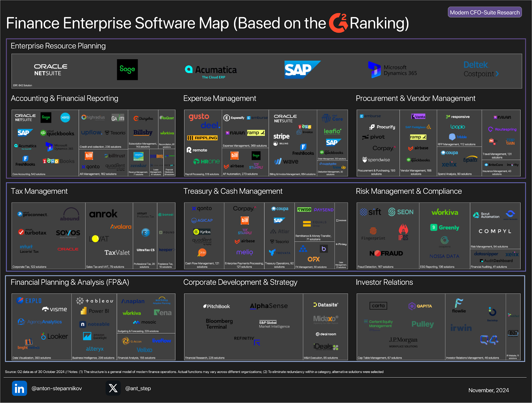
Task: Click the Treasury & Cash Management heading
Action: click(x=233, y=191)
